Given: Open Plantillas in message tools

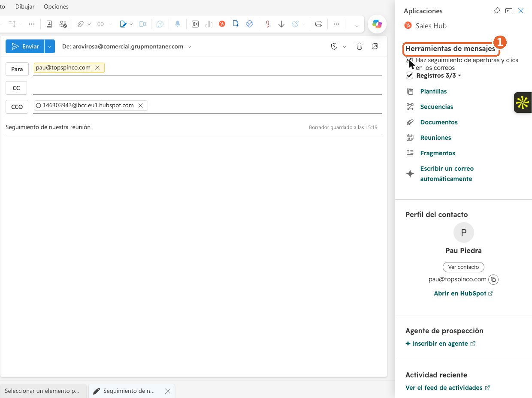Looking at the screenshot, I should [x=433, y=91].
